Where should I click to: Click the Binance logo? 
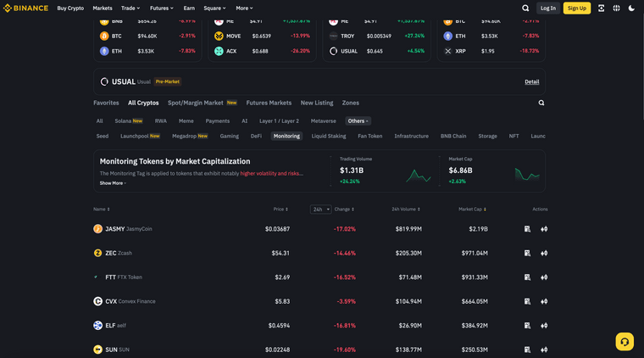(25, 8)
